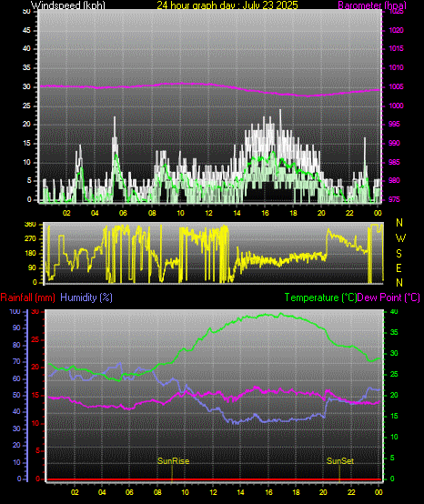Click the '975' barometer axis value

point(394,199)
